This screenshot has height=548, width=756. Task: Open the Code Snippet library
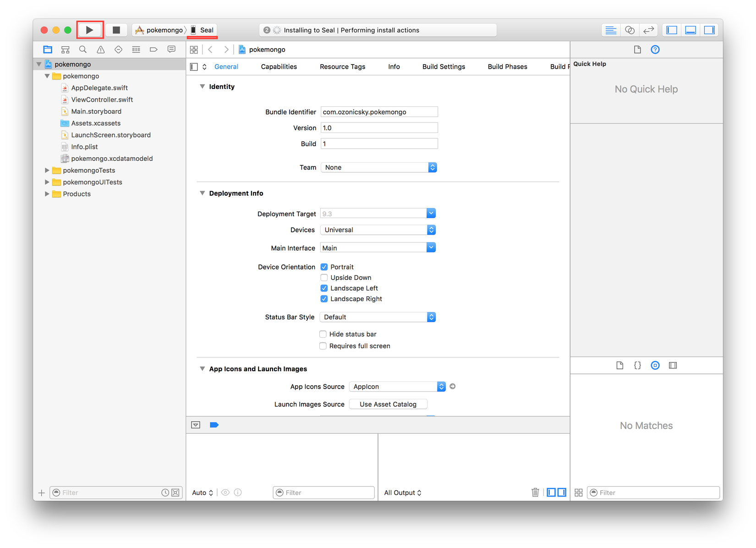click(x=637, y=365)
